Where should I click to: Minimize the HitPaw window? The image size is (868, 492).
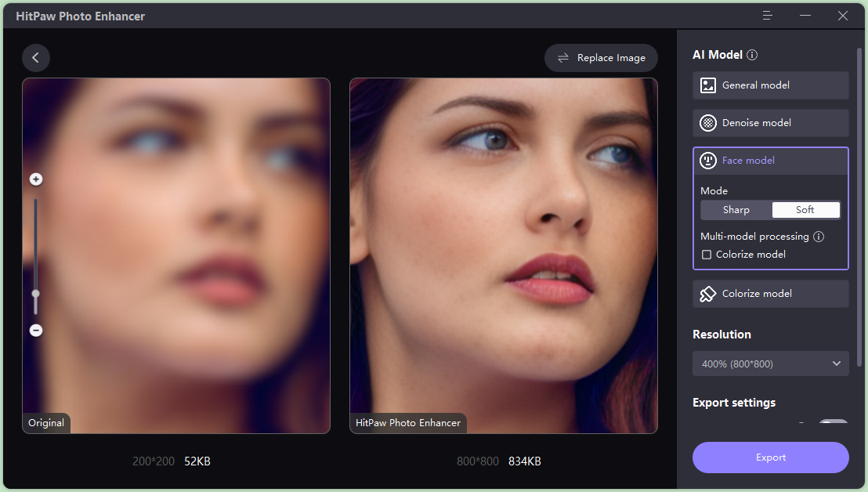coord(805,16)
